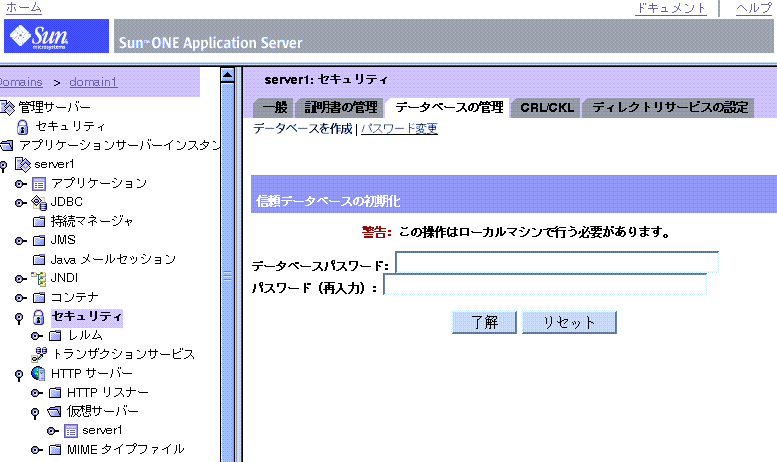Click the lock icon beside the 管理サーバー セキュリティ entry

coord(22,127)
